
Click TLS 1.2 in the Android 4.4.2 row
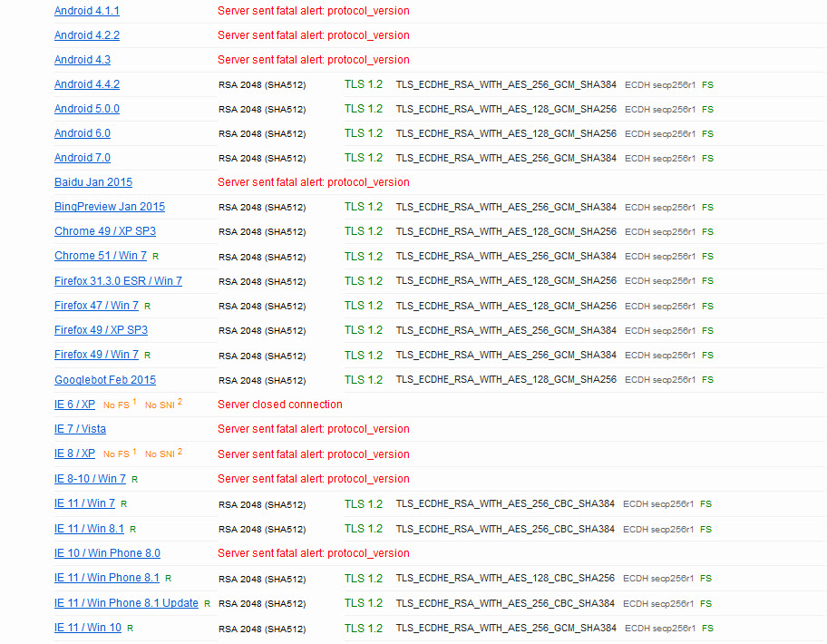[364, 84]
